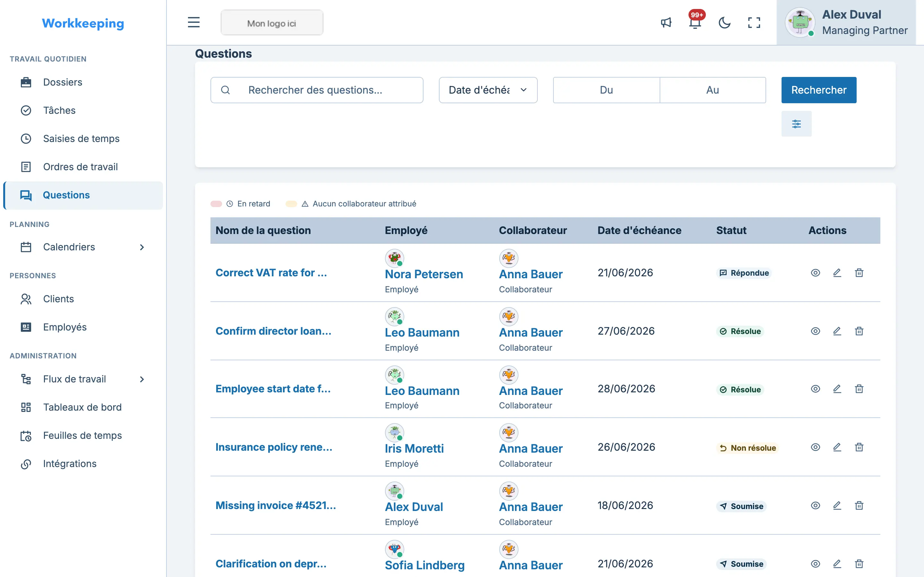Screen dimensions: 924x577
Task: Edit the Employee start date question with the pencil icon
Action: point(837,389)
